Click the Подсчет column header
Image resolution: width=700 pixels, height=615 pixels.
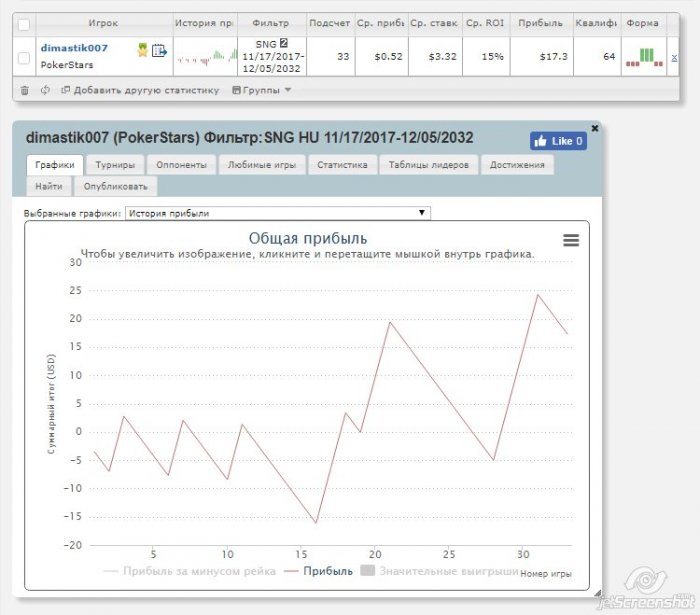[x=330, y=23]
